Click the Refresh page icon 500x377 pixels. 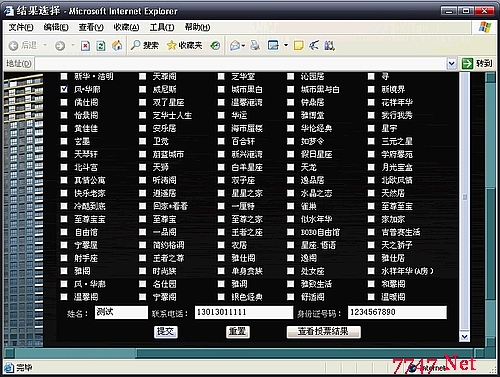101,46
